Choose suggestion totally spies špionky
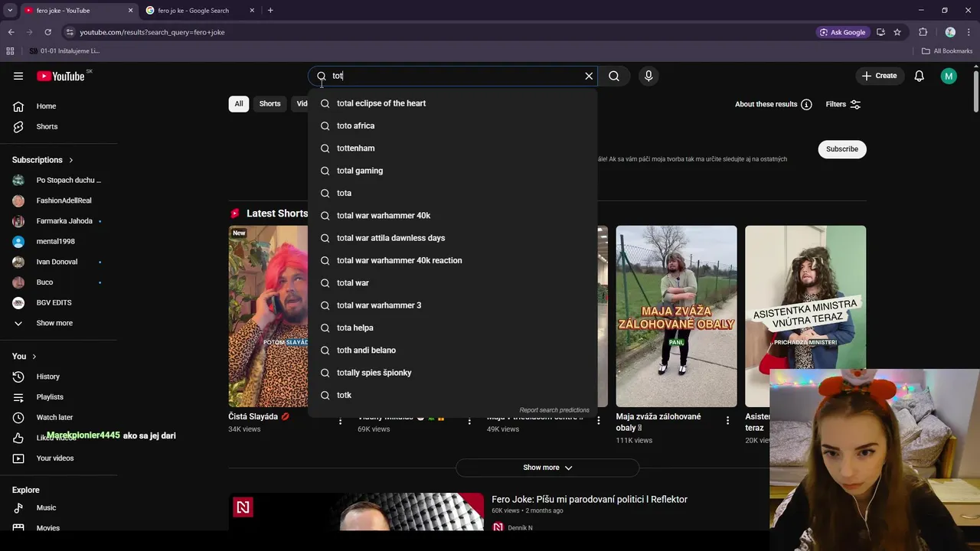The image size is (980, 551). click(x=452, y=373)
